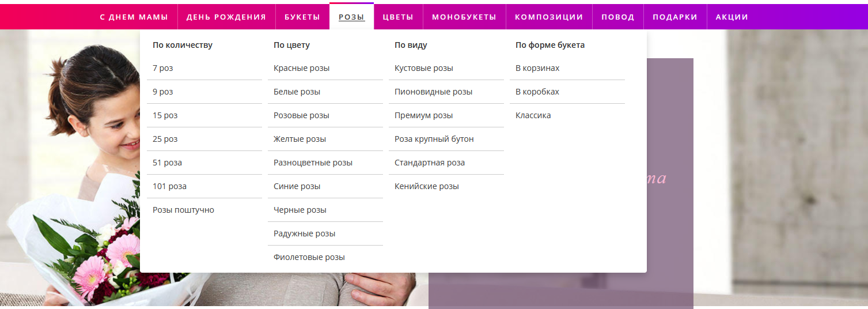The height and width of the screenshot is (309, 868).
Task: Open the «Фиолетовые розы» category
Action: pos(309,257)
